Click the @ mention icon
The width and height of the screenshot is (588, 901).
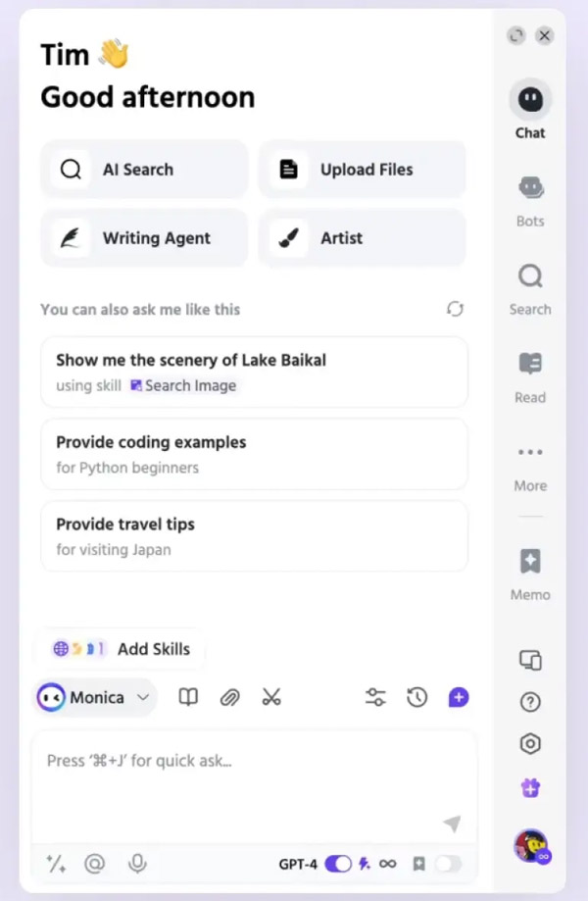(x=95, y=863)
